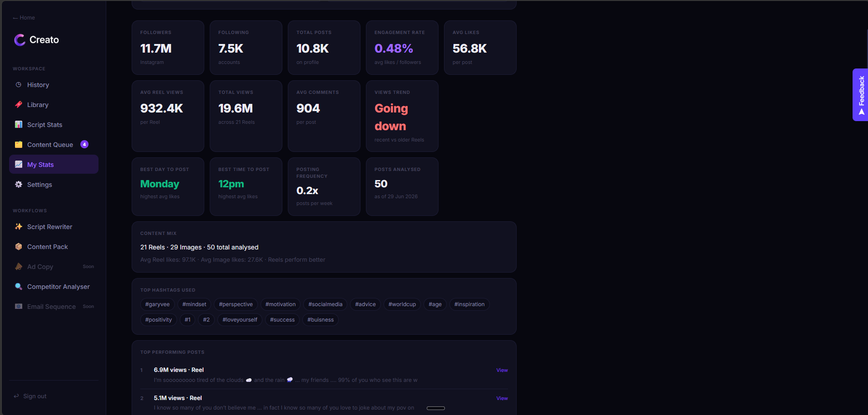Select the My Stats menu item
This screenshot has width=868, height=415.
coord(54,164)
